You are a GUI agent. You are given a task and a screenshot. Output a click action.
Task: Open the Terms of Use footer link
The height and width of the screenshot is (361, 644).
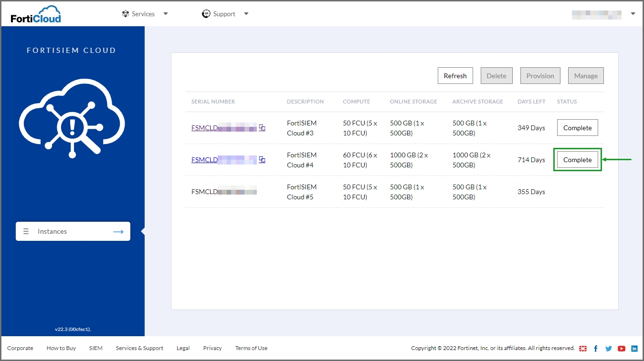pos(251,348)
